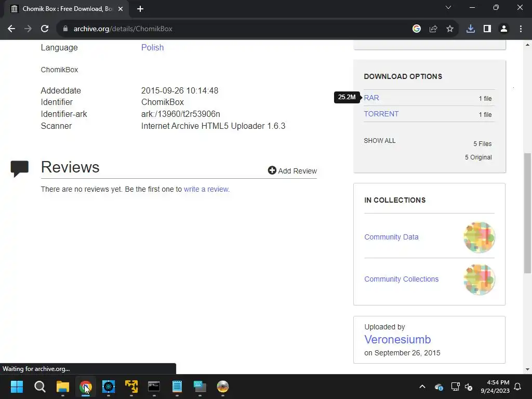View site info via the padlock icon
This screenshot has height=399, width=532.
pos(65,29)
